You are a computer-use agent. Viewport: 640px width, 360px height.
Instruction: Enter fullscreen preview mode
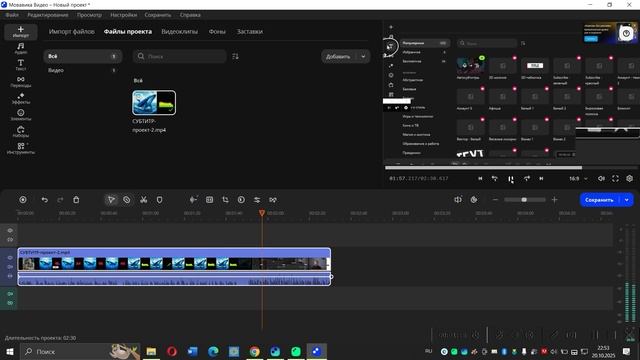pos(615,178)
